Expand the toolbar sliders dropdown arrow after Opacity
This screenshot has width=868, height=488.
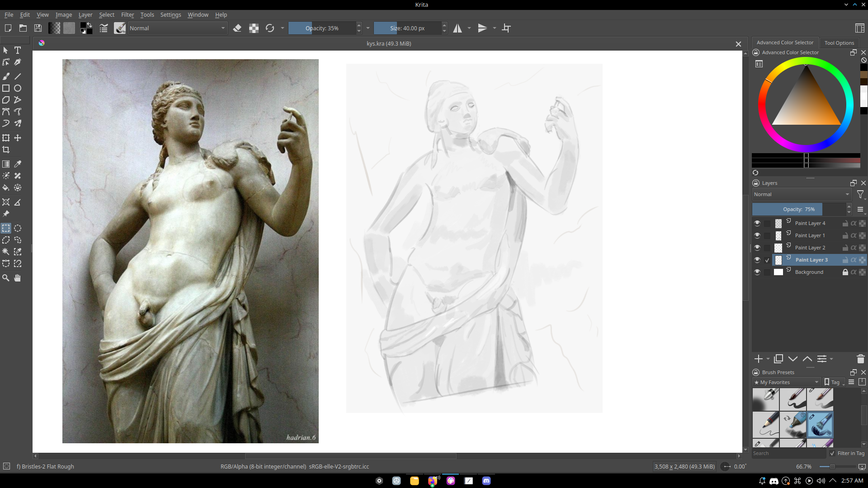coord(368,28)
